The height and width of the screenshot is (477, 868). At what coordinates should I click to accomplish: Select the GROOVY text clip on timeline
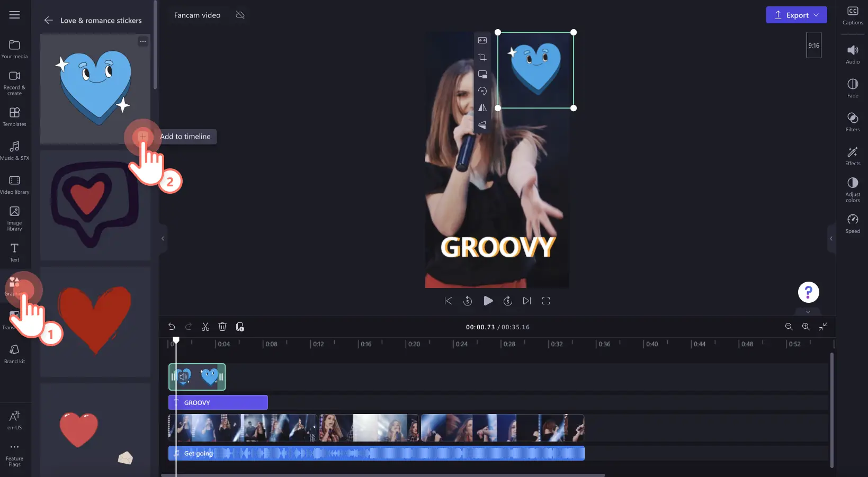(218, 402)
